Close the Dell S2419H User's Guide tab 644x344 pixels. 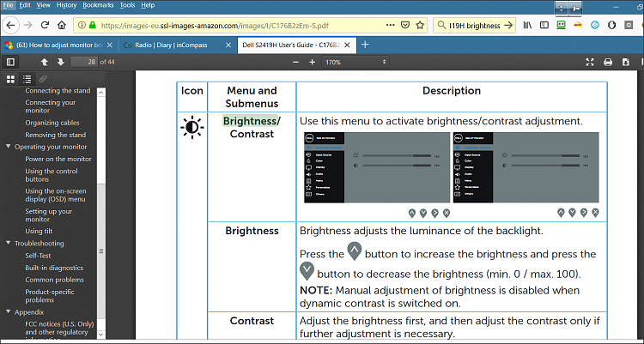(x=347, y=45)
